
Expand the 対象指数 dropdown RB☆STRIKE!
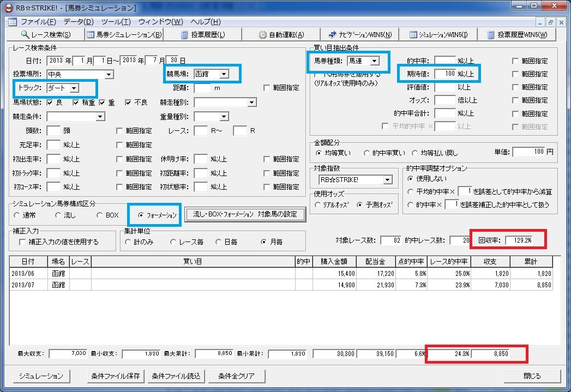(387, 180)
